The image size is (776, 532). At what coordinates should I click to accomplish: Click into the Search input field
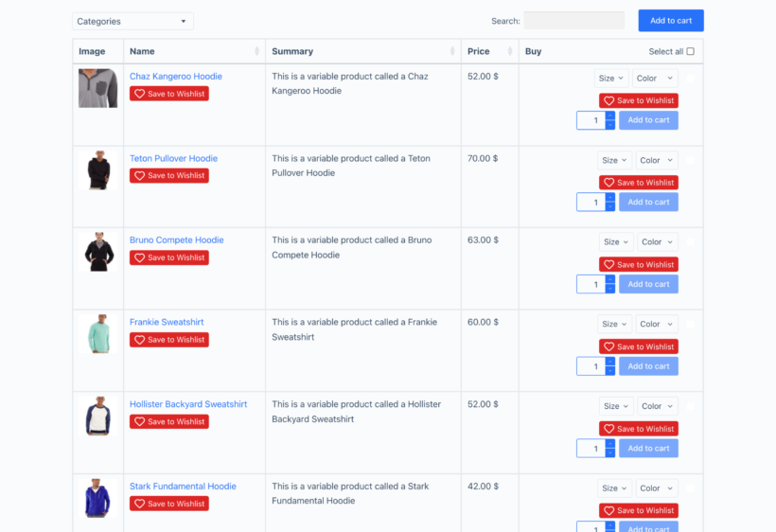[x=574, y=21]
